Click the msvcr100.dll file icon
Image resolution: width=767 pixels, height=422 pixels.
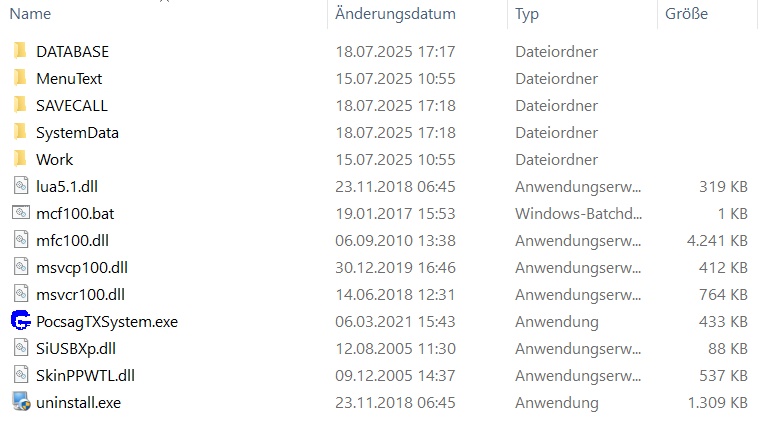click(x=21, y=294)
